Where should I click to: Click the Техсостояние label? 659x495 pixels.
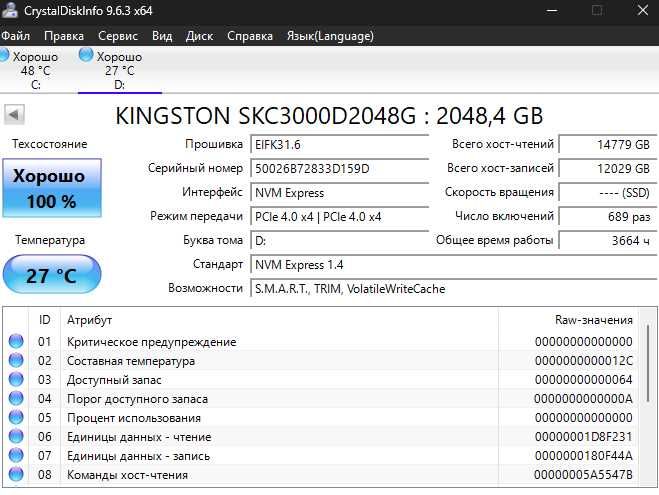[50, 144]
